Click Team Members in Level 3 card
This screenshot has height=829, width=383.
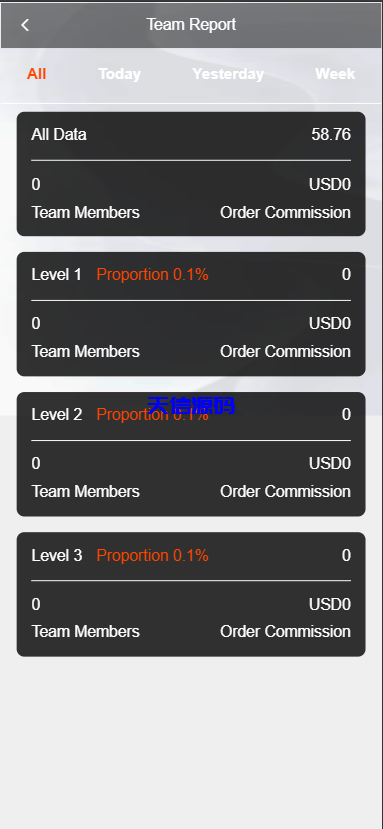(86, 631)
